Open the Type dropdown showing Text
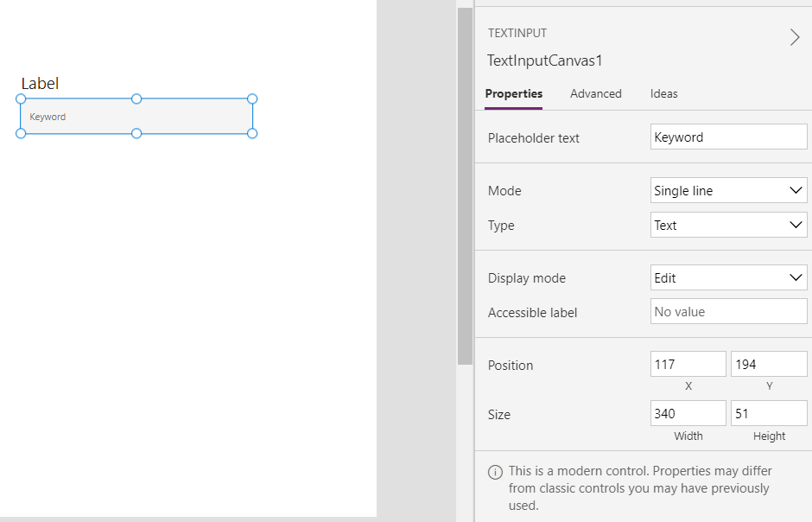The image size is (812, 522). [x=728, y=226]
